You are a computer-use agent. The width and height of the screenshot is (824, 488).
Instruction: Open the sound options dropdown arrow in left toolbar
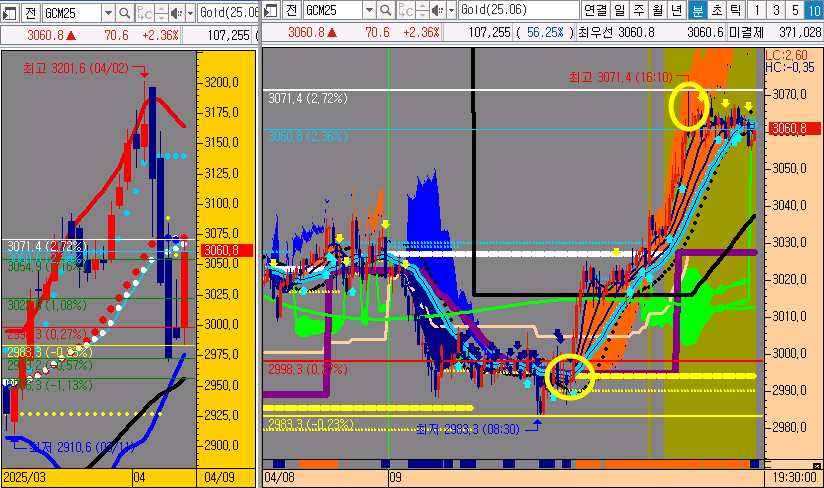click(x=190, y=13)
